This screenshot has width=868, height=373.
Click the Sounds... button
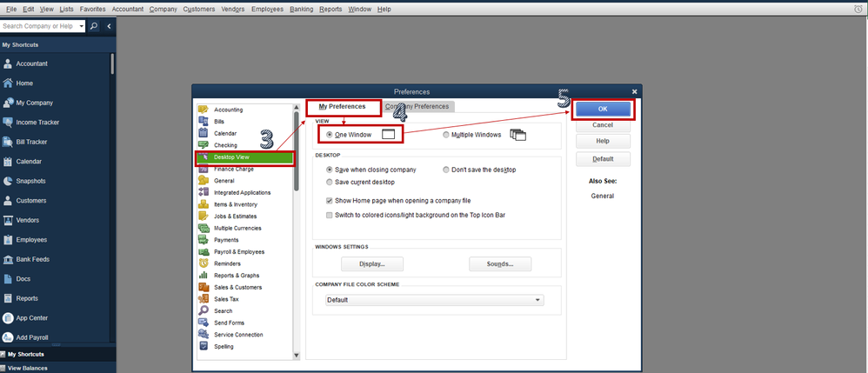[500, 264]
